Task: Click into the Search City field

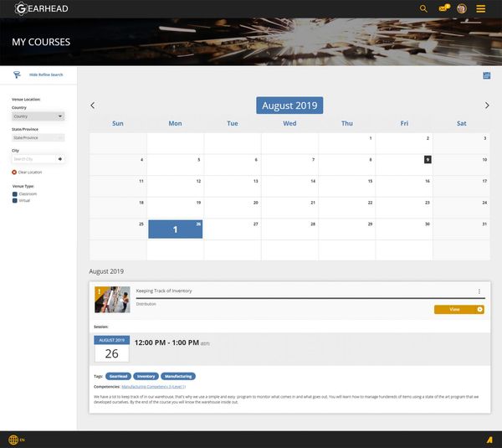Action: [x=33, y=158]
